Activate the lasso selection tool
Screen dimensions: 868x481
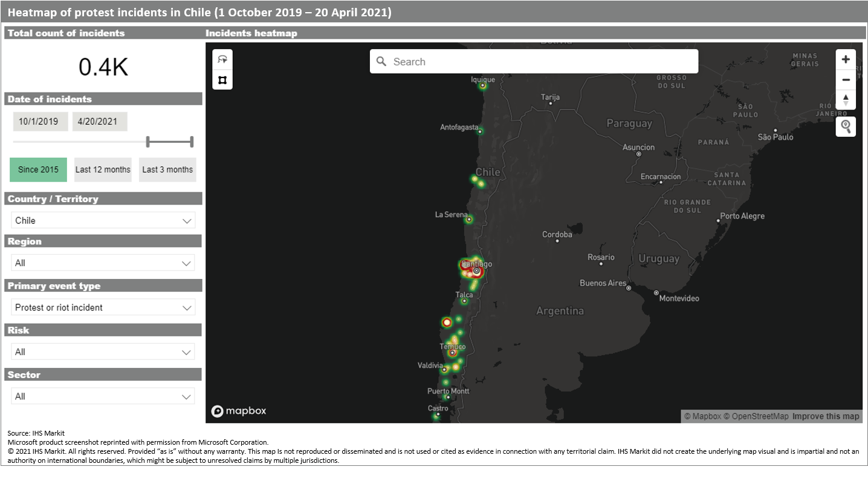[222, 59]
